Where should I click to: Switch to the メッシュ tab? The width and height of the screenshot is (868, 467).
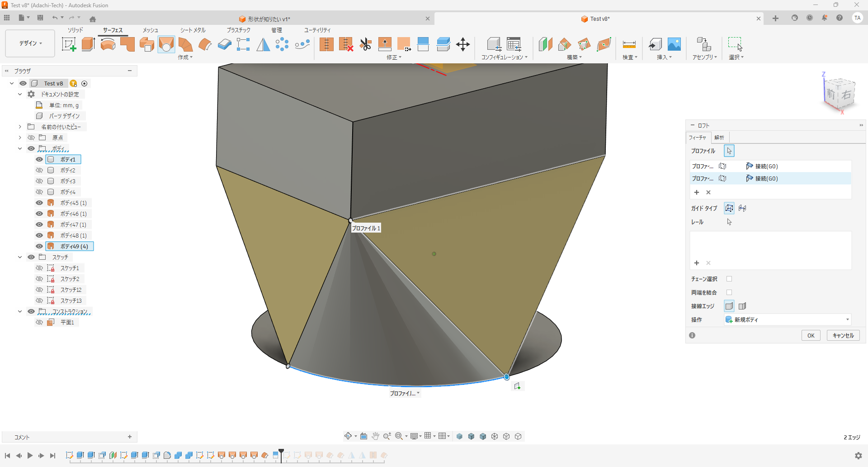coord(151,30)
